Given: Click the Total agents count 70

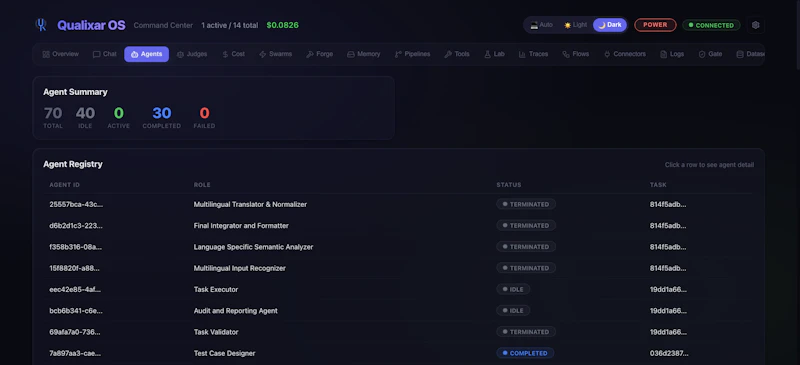Looking at the screenshot, I should (x=53, y=113).
